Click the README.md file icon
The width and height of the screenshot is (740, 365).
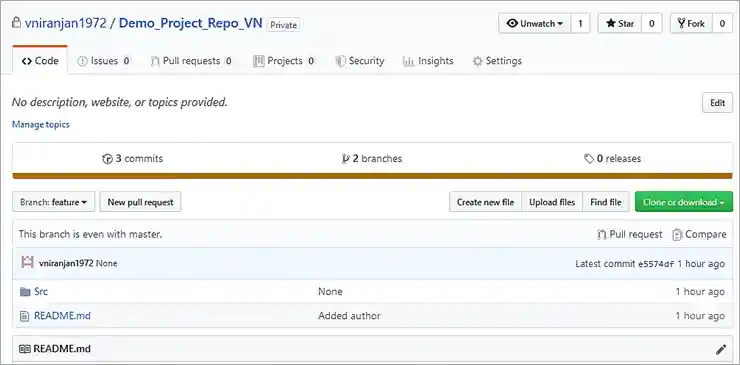click(25, 316)
